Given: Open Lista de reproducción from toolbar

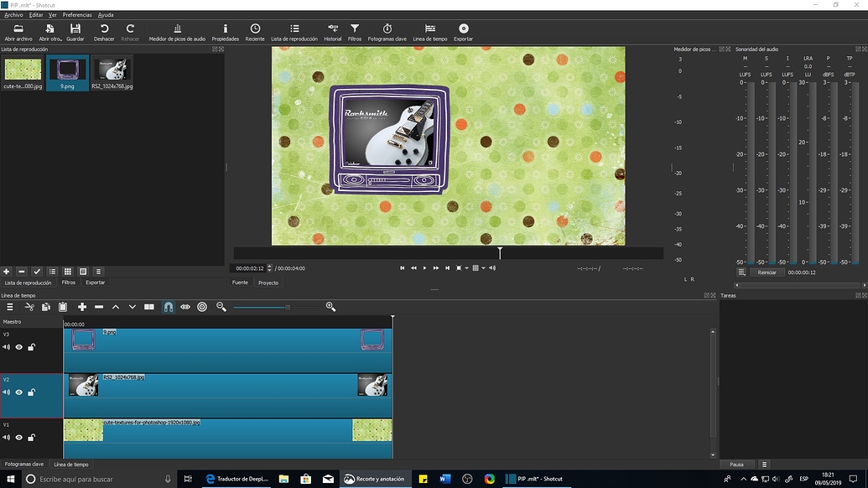Looking at the screenshot, I should tap(294, 32).
